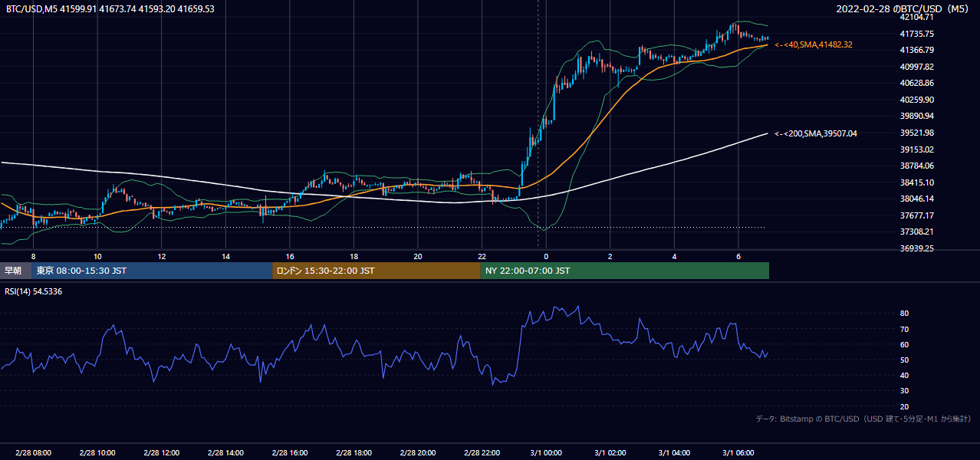The width and height of the screenshot is (980, 460).
Task: Click the RSI(14) 54.5336 indicator label
Action: point(34,291)
